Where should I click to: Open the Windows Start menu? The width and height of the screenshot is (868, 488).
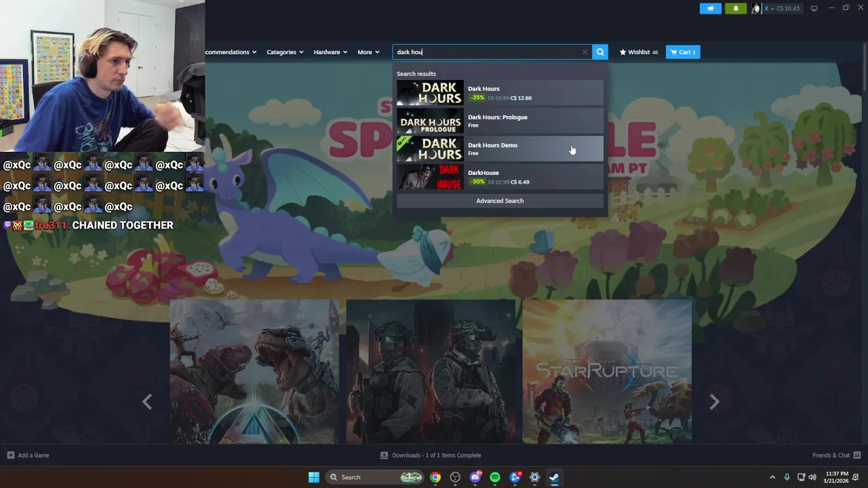tap(314, 477)
